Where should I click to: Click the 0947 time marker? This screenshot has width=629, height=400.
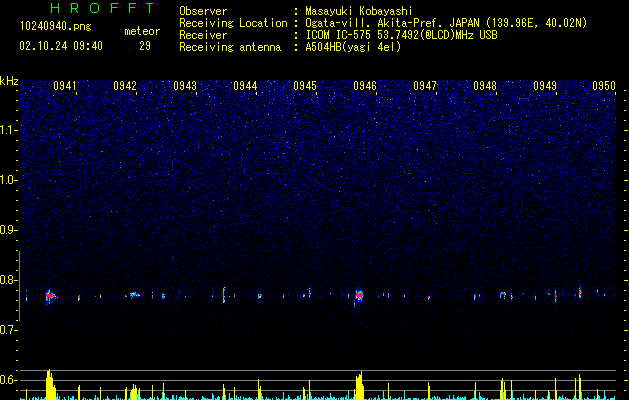[x=425, y=86]
